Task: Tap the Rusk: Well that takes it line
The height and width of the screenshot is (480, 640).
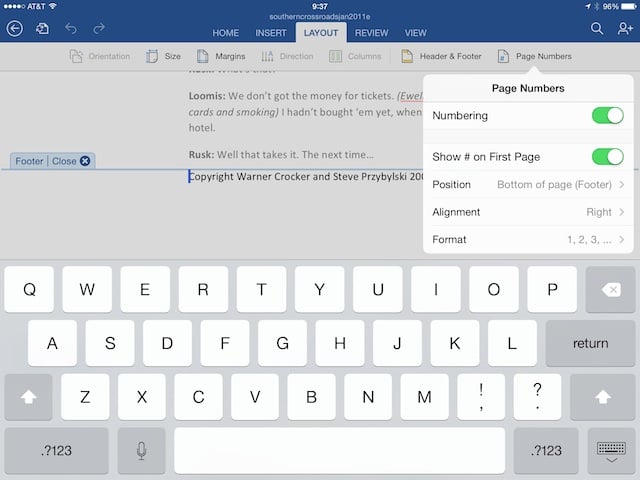Action: (x=281, y=155)
